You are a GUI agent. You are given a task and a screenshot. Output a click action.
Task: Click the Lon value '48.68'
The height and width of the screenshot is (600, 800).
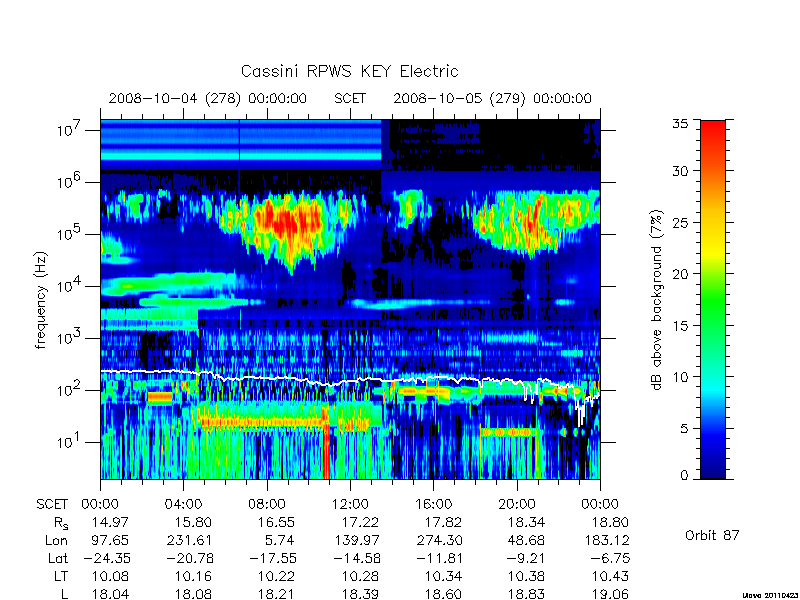coord(526,540)
